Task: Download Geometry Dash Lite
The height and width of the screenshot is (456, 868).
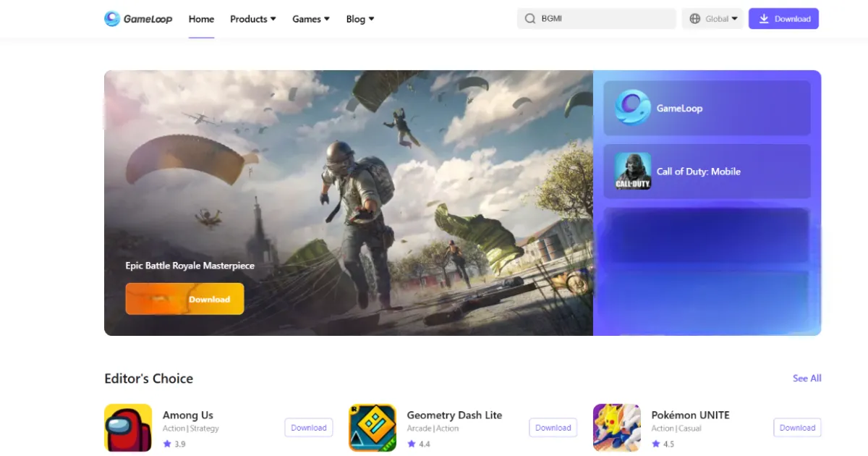Action: tap(553, 428)
